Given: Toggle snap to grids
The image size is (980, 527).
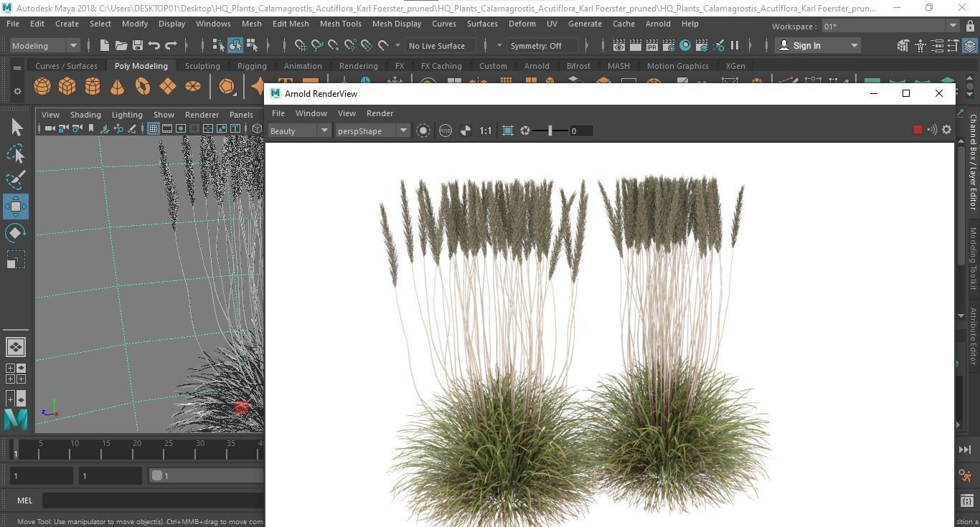Looking at the screenshot, I should point(301,46).
